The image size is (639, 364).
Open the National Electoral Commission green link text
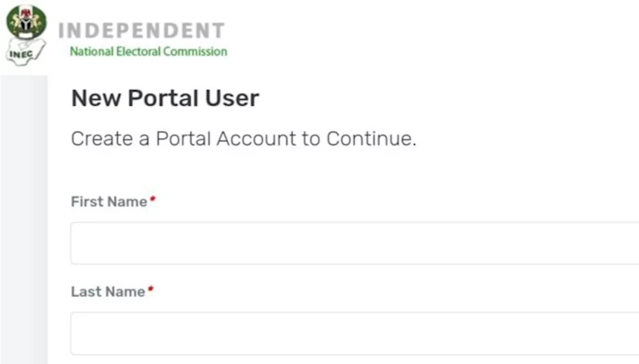pos(148,51)
